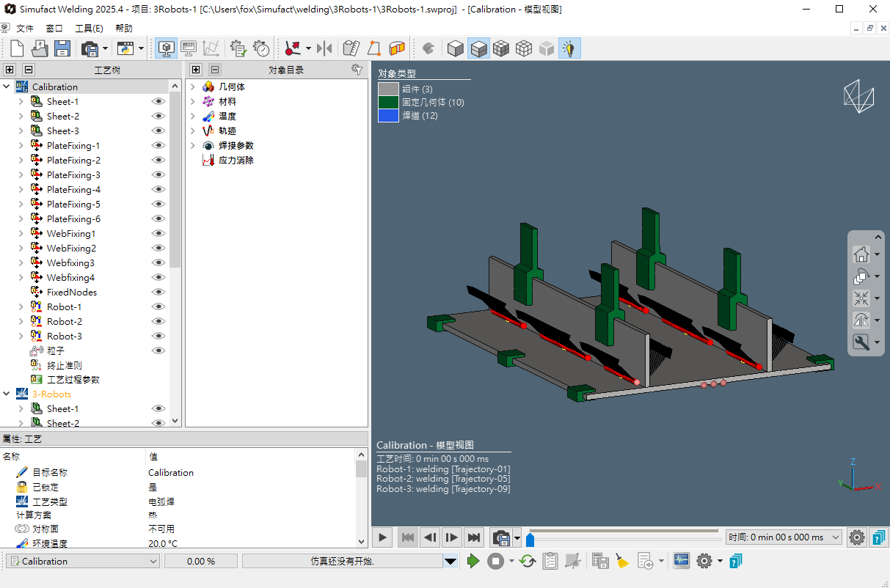Click the blue timeline slider handle

[x=530, y=540]
